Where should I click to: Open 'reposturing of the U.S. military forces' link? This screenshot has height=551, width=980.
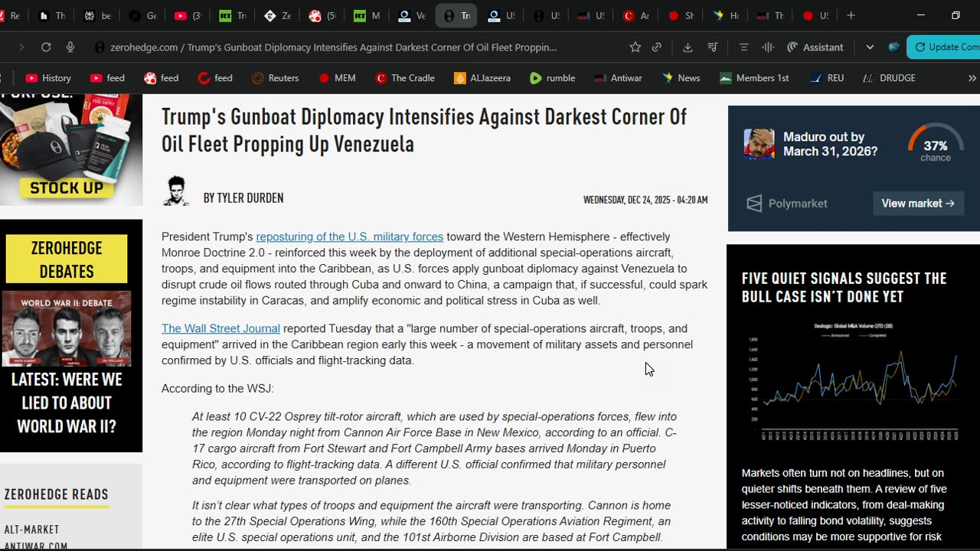[x=350, y=236]
